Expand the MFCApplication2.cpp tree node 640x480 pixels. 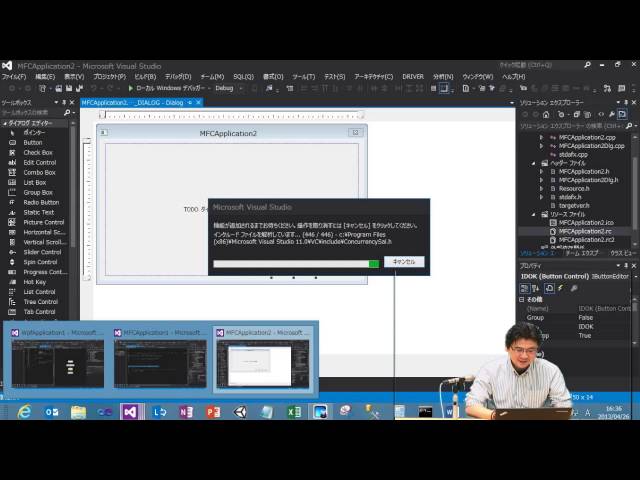pos(541,138)
